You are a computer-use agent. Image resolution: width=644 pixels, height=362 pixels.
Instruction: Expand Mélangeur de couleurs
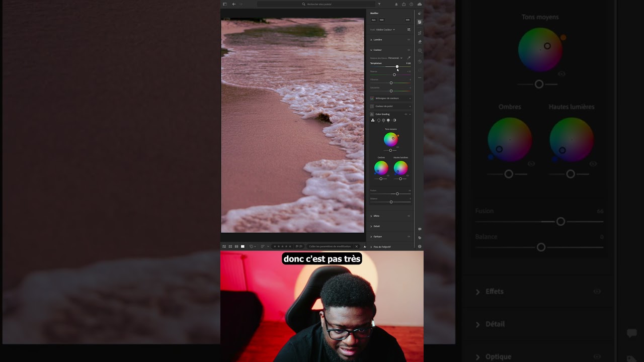pyautogui.click(x=390, y=98)
